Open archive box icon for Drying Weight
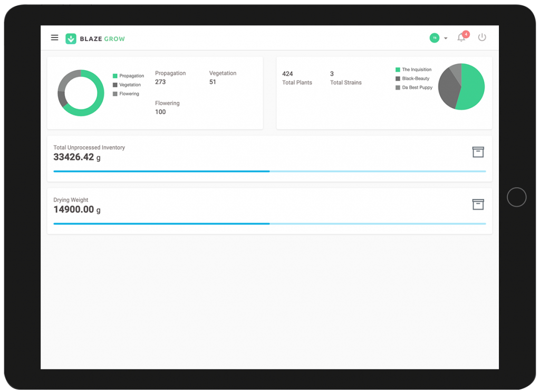 coord(478,204)
